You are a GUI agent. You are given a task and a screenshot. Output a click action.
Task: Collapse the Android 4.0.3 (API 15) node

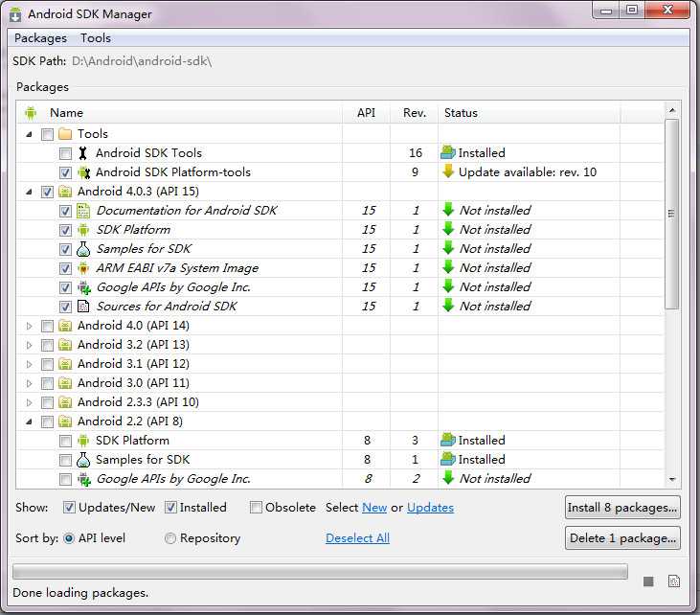pos(29,192)
